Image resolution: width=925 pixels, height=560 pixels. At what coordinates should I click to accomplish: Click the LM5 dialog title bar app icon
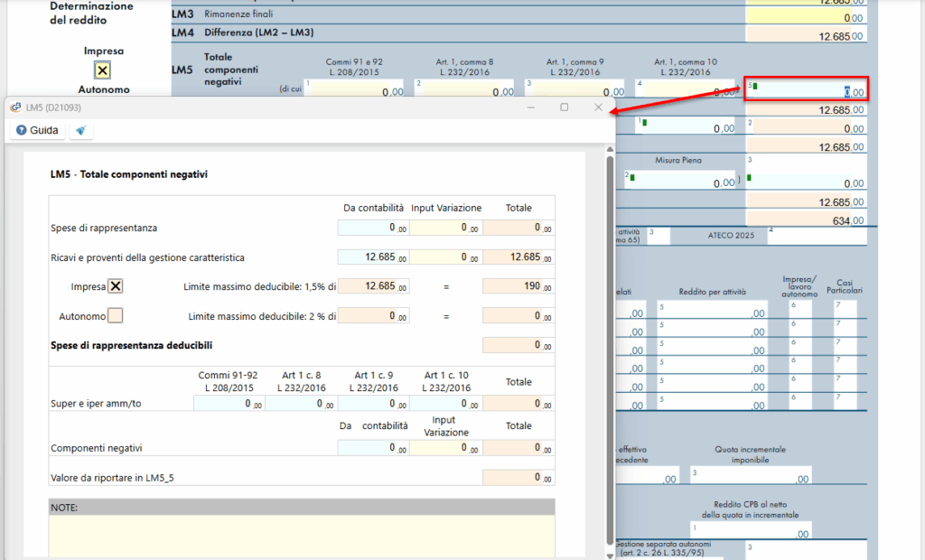pos(15,107)
